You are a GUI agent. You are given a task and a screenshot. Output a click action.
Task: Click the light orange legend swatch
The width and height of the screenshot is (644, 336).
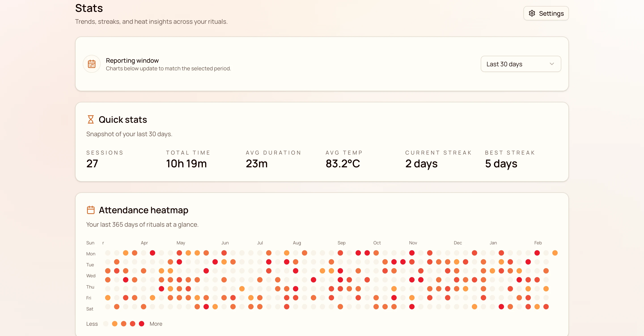(x=115, y=324)
